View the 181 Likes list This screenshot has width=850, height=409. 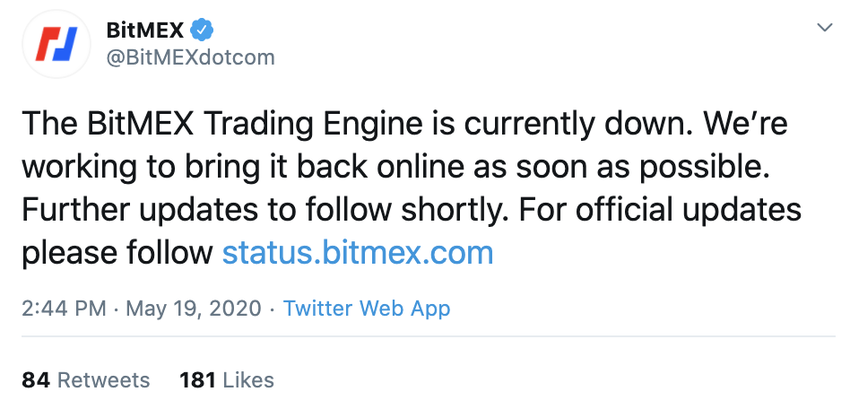pos(226,380)
